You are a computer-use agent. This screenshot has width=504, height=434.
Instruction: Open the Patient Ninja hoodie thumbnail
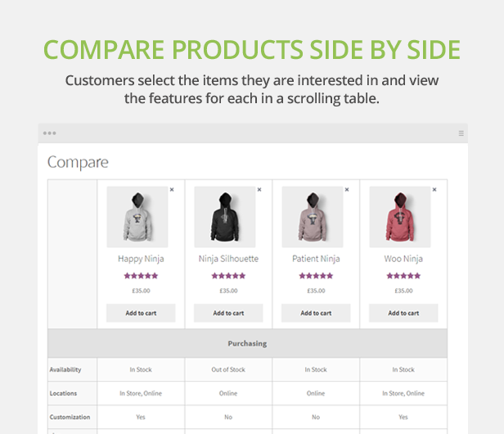point(313,217)
